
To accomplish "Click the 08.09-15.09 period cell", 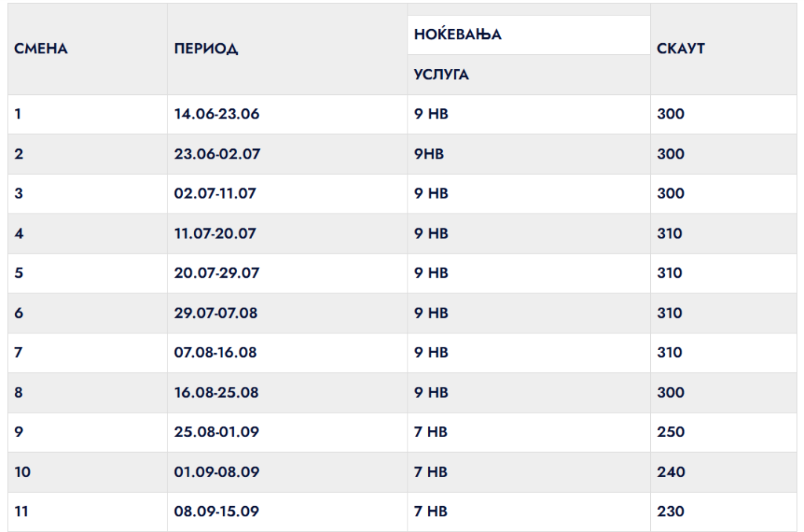I will 216,512.
